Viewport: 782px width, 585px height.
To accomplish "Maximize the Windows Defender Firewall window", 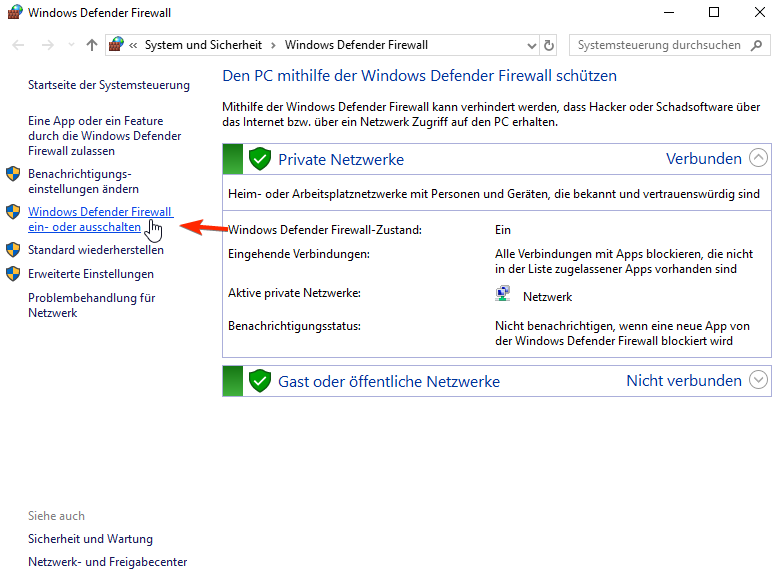I will (714, 12).
